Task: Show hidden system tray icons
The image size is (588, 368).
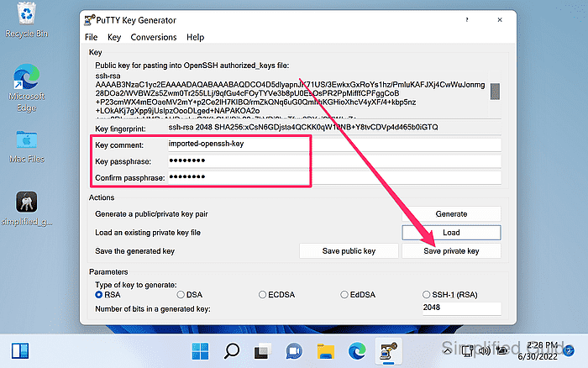Action: tap(448, 351)
